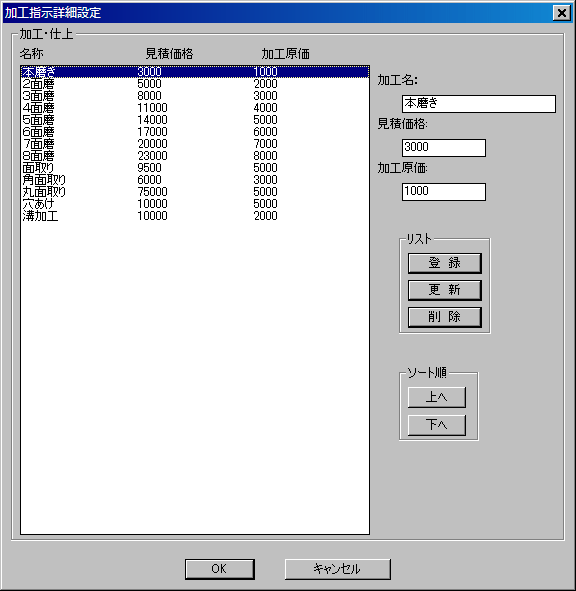Click the キャンセル button

click(337, 569)
